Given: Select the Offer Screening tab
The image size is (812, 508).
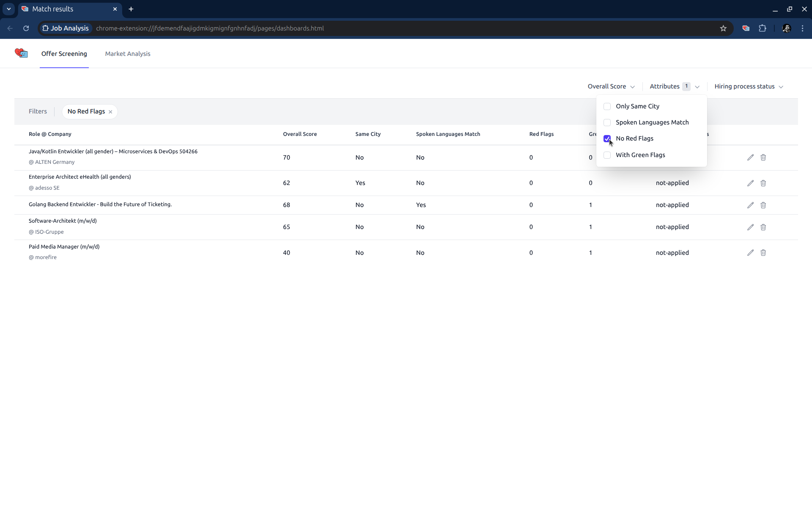Looking at the screenshot, I should tap(64, 54).
